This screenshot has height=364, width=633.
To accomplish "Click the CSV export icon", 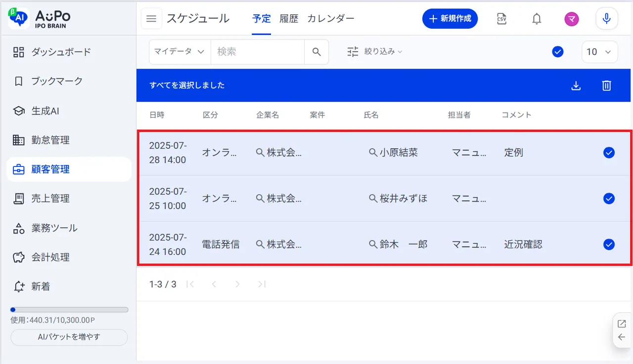I will point(501,19).
